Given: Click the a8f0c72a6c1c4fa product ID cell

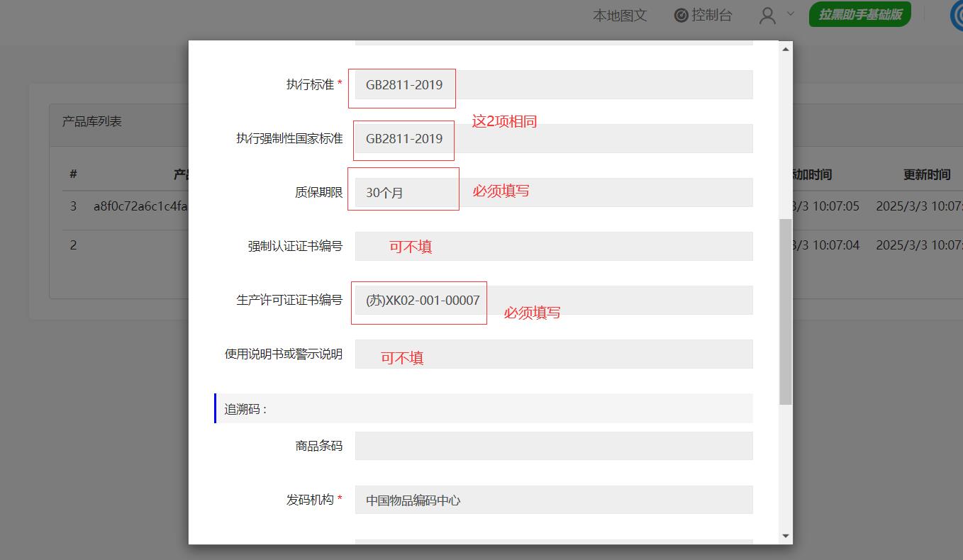Looking at the screenshot, I should coord(140,206).
